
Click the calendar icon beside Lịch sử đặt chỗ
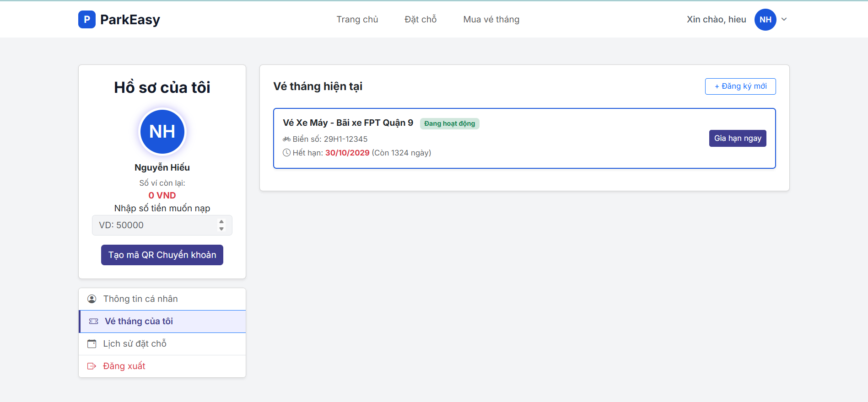[92, 344]
